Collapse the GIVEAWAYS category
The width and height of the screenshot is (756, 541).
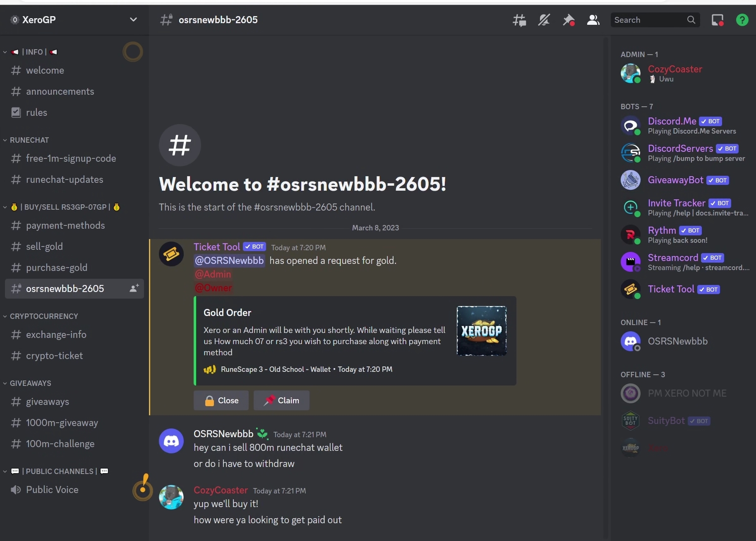pyautogui.click(x=27, y=383)
